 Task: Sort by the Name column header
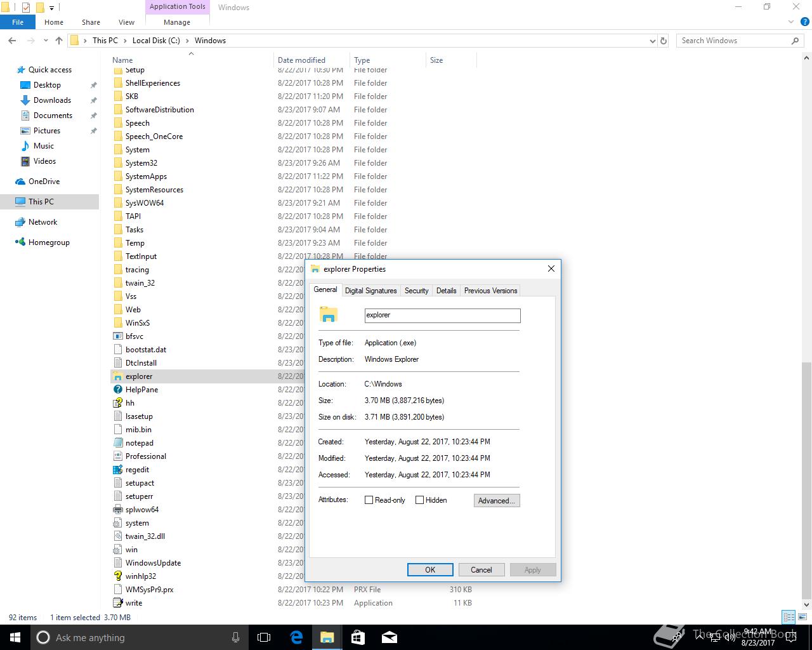[x=190, y=60]
